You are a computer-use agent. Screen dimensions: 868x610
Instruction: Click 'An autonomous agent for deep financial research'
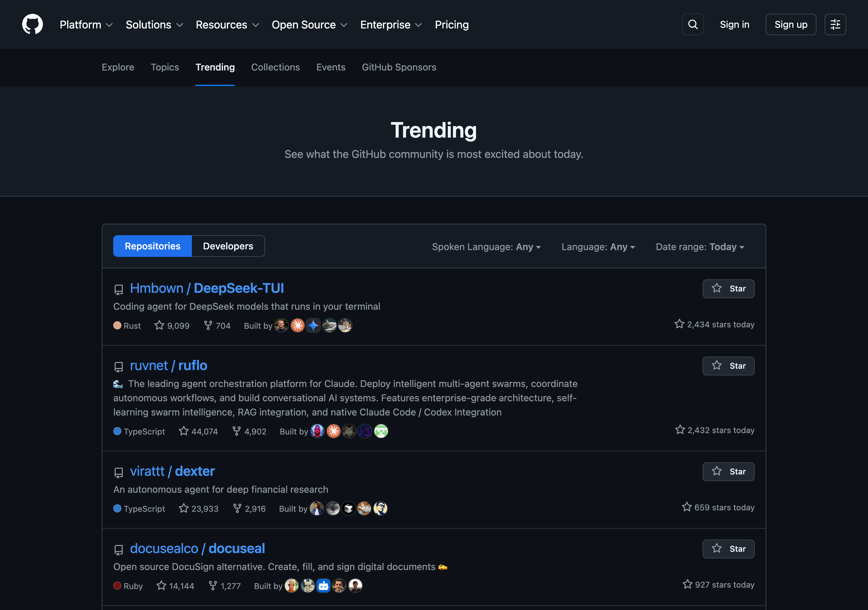click(x=221, y=489)
